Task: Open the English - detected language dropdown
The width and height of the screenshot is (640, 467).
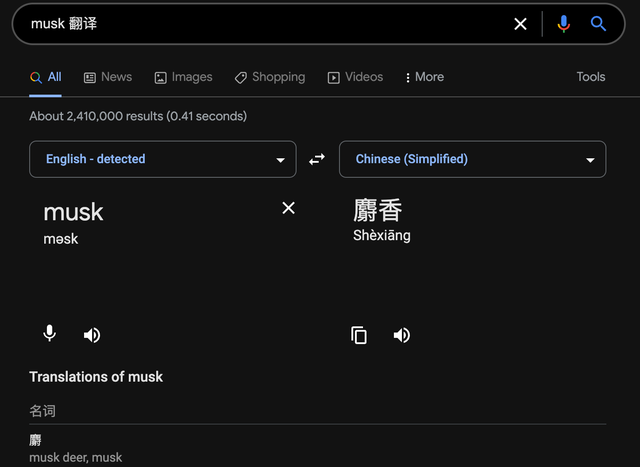Action: pyautogui.click(x=163, y=159)
